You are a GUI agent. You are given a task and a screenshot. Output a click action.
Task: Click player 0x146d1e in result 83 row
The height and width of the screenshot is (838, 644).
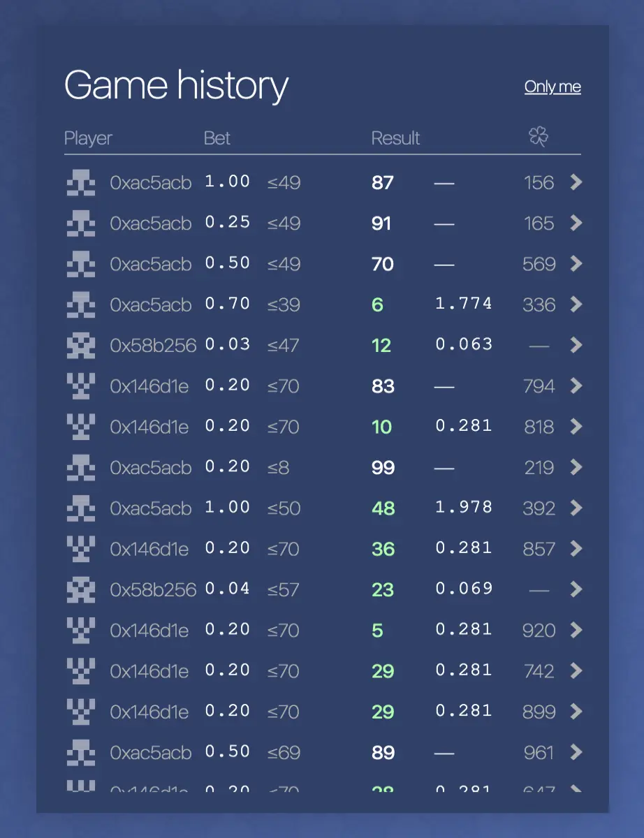pyautogui.click(x=149, y=386)
